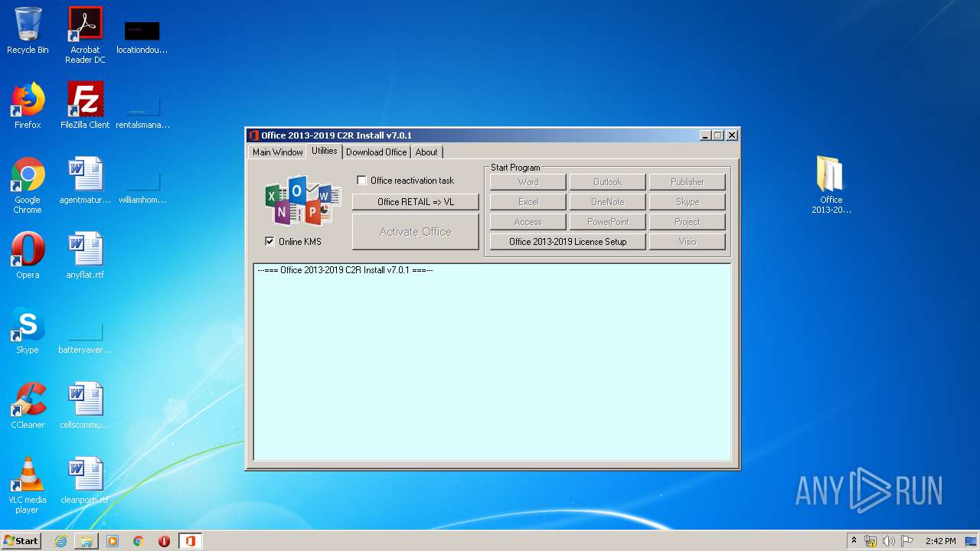
Task: Select the rentalsmana desktop file
Action: coord(142,112)
